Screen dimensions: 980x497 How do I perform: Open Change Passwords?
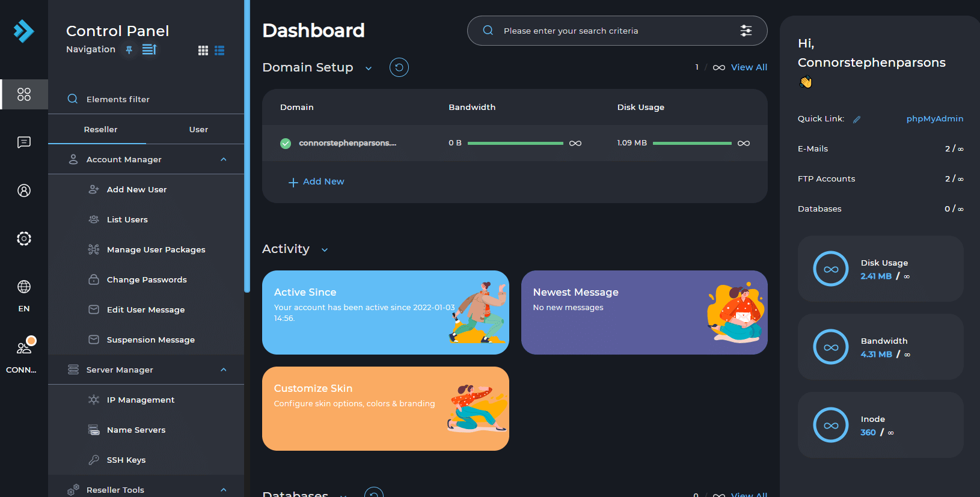pyautogui.click(x=147, y=279)
